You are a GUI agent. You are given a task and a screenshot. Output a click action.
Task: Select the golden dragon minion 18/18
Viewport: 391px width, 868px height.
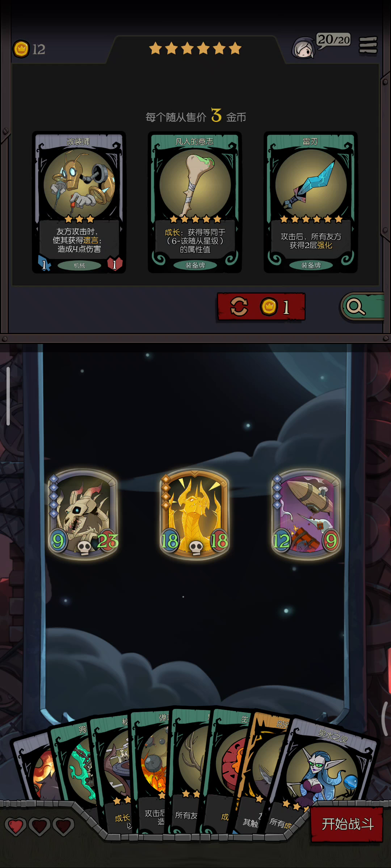195,514
